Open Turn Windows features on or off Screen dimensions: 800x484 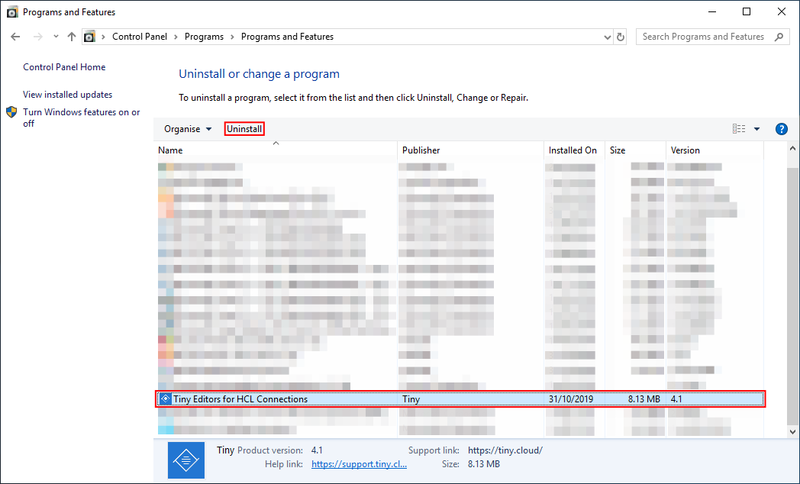click(x=81, y=117)
